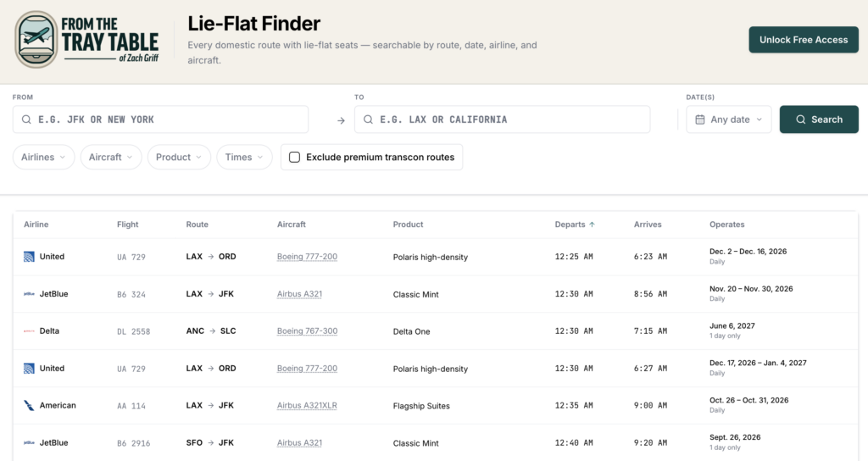Image resolution: width=868 pixels, height=461 pixels.
Task: Click the From the Tray Table logo
Action: (87, 40)
